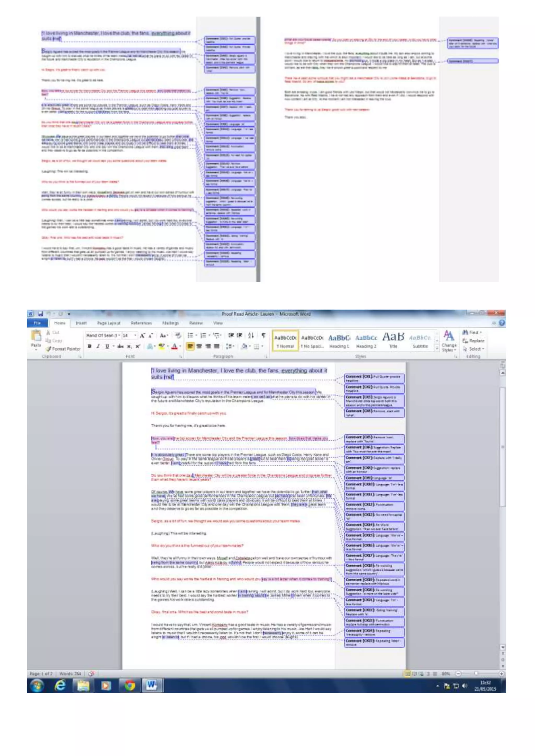Click the Save icon in quick access toolbar
Image resolution: width=535 pixels, height=756 pixels.
[x=40, y=314]
